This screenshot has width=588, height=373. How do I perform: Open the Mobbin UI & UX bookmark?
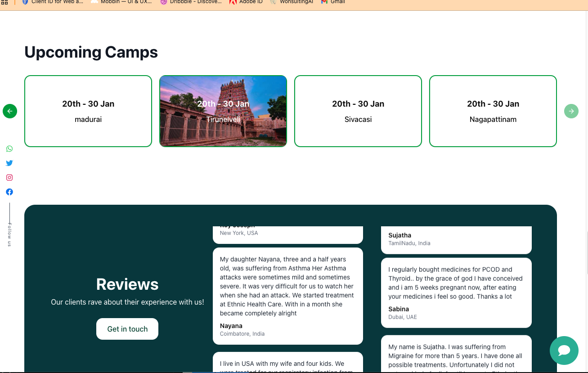121,3
